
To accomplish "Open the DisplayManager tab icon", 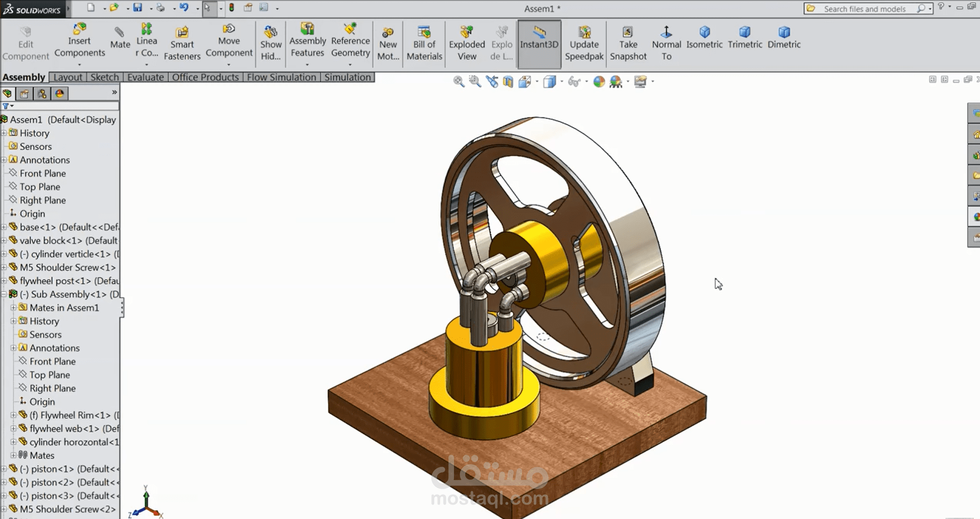I will (x=60, y=94).
